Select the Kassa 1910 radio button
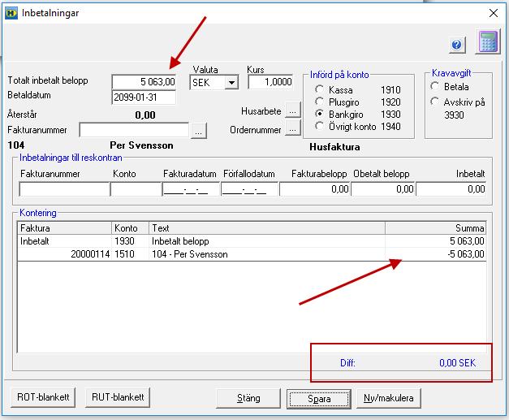The width and height of the screenshot is (509, 420). (319, 89)
